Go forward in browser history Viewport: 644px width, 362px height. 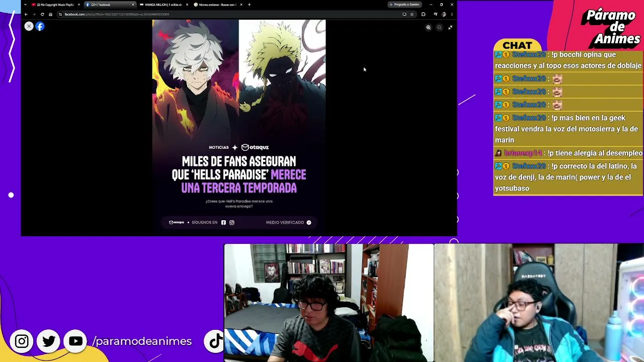click(34, 14)
